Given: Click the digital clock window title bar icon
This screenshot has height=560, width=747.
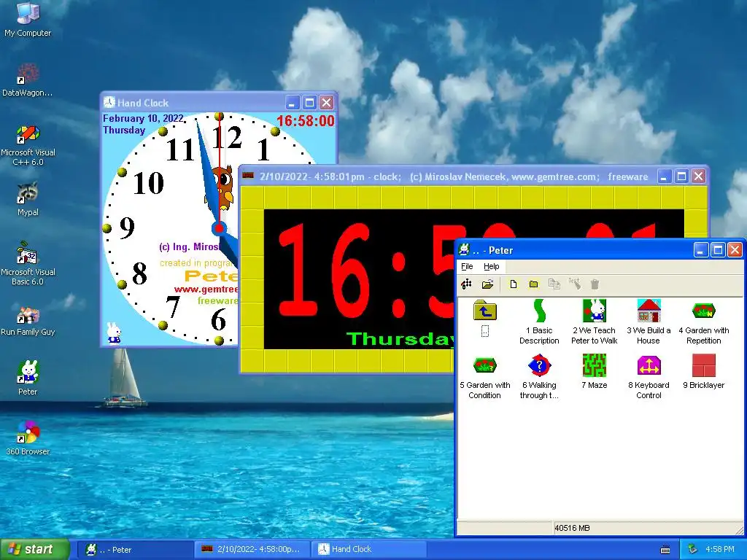Looking at the screenshot, I should tap(248, 176).
